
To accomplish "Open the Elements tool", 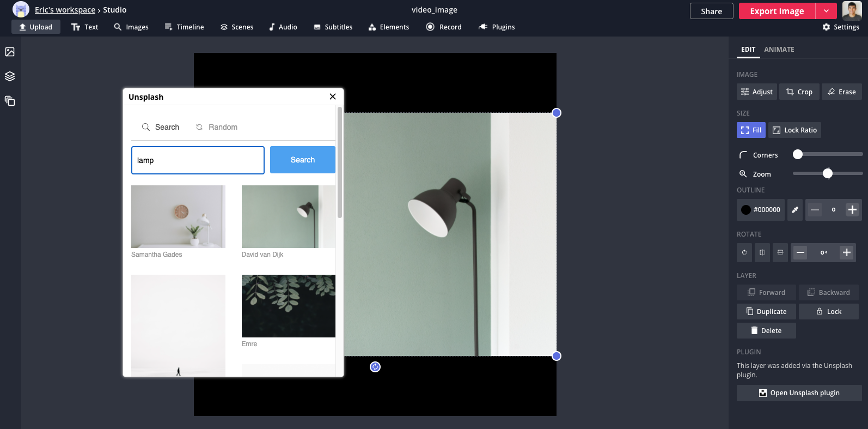I will pos(389,27).
